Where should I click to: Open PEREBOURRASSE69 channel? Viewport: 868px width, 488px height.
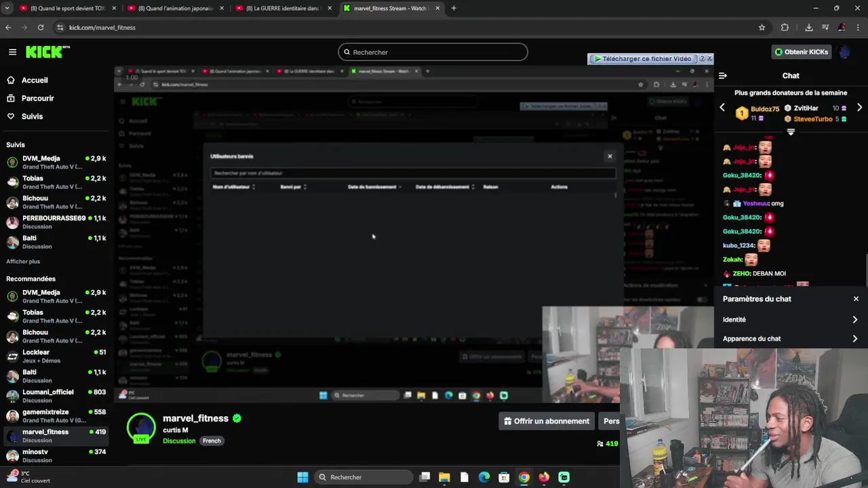(56, 222)
